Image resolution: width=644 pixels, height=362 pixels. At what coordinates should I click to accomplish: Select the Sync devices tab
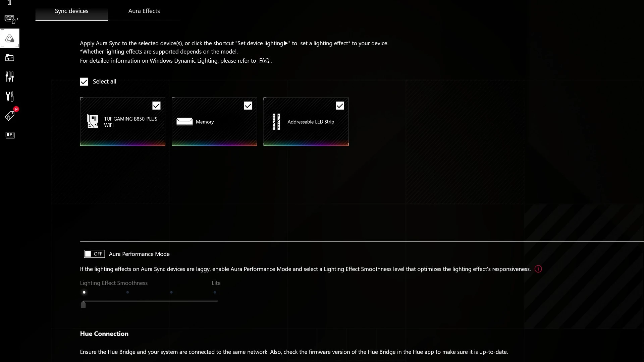tap(71, 11)
